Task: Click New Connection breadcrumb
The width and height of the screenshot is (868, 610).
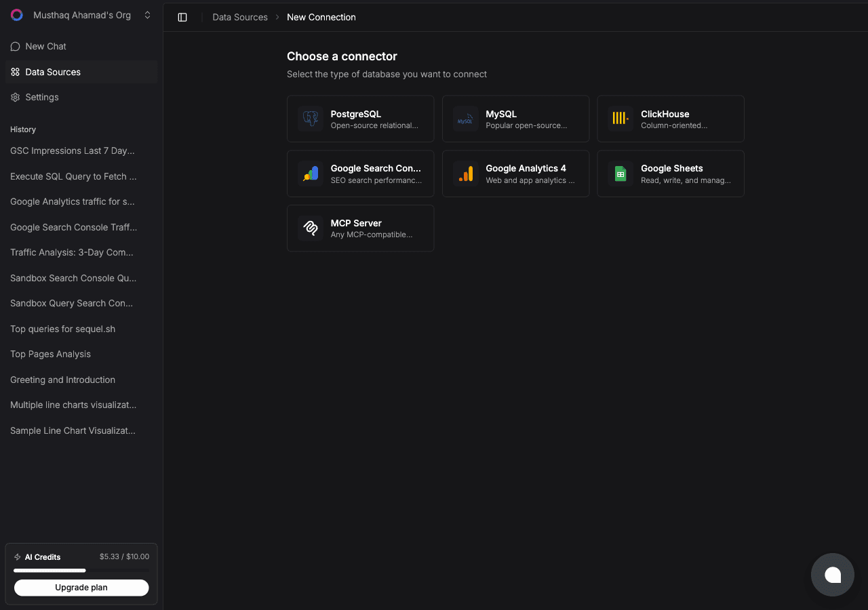Action: pyautogui.click(x=321, y=17)
